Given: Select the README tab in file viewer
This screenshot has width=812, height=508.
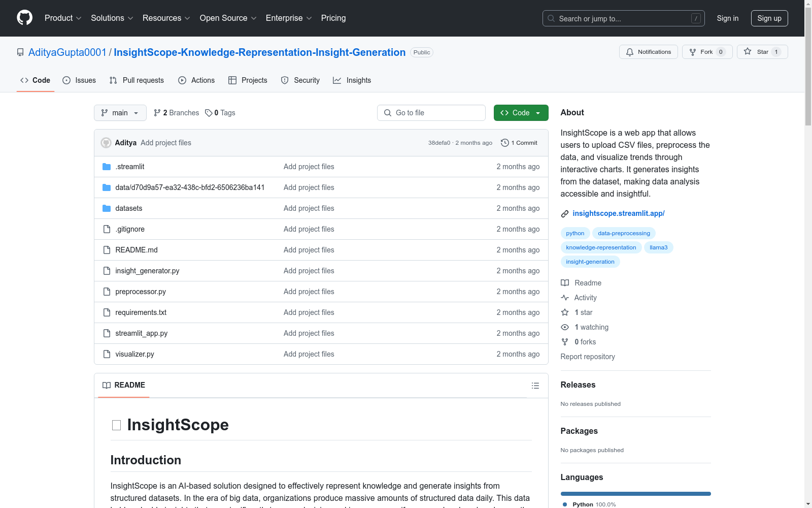Looking at the screenshot, I should tap(124, 385).
